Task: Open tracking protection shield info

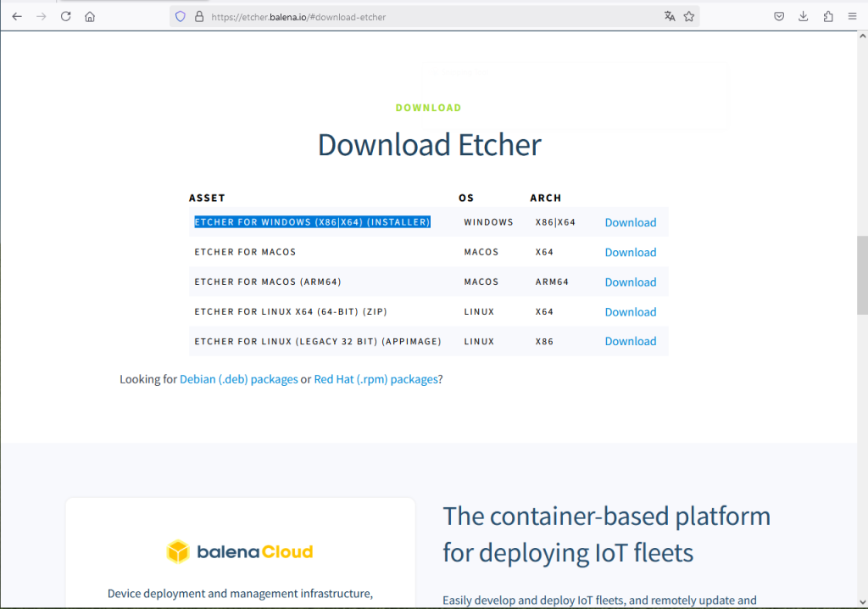Action: [181, 17]
